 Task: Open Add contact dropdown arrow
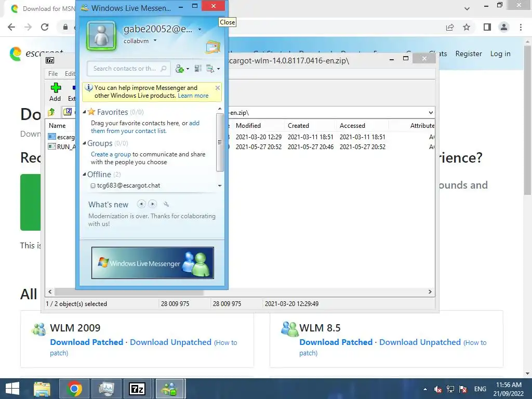point(188,69)
